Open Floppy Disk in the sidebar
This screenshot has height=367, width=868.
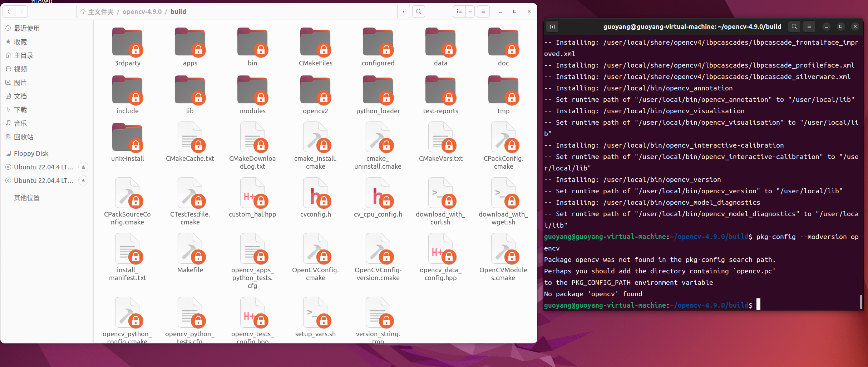(47, 153)
